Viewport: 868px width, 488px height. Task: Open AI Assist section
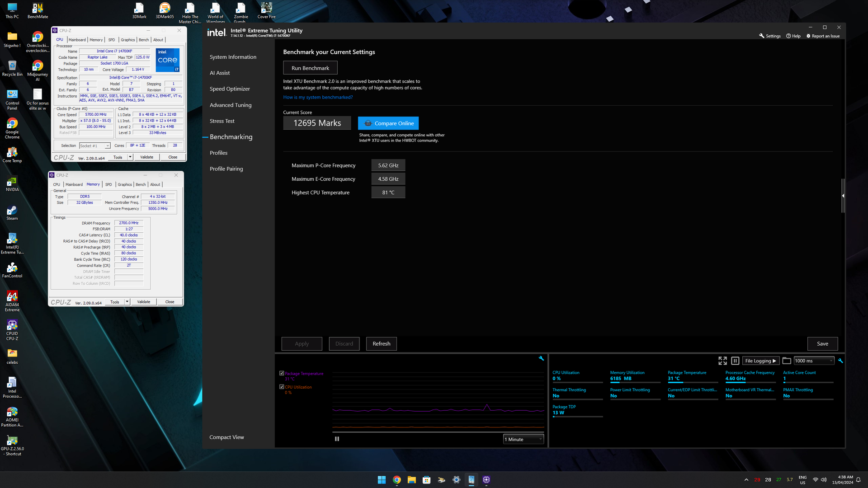[x=220, y=73]
